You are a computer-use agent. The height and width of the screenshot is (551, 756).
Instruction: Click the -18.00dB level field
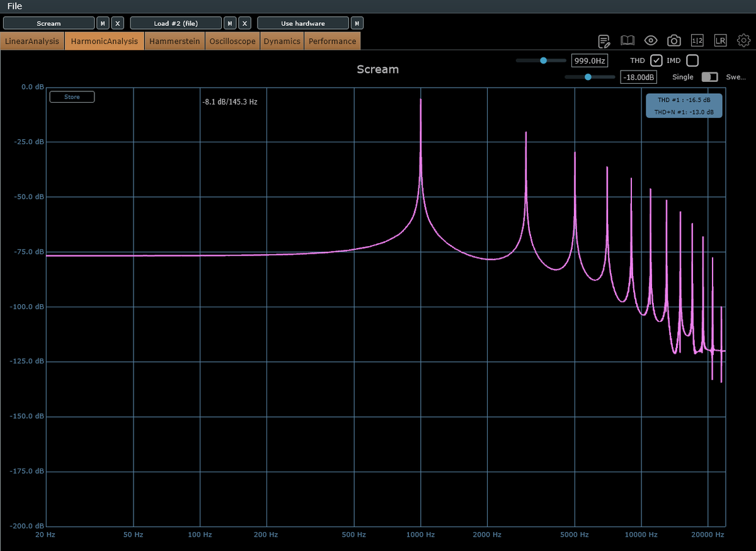(638, 77)
